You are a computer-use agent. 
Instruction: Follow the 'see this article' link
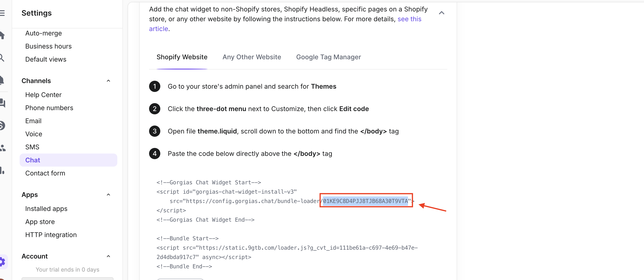point(285,24)
